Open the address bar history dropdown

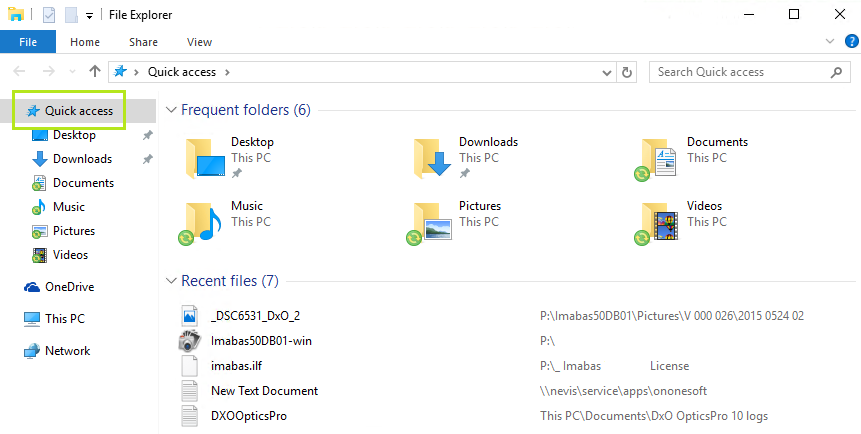click(x=606, y=72)
